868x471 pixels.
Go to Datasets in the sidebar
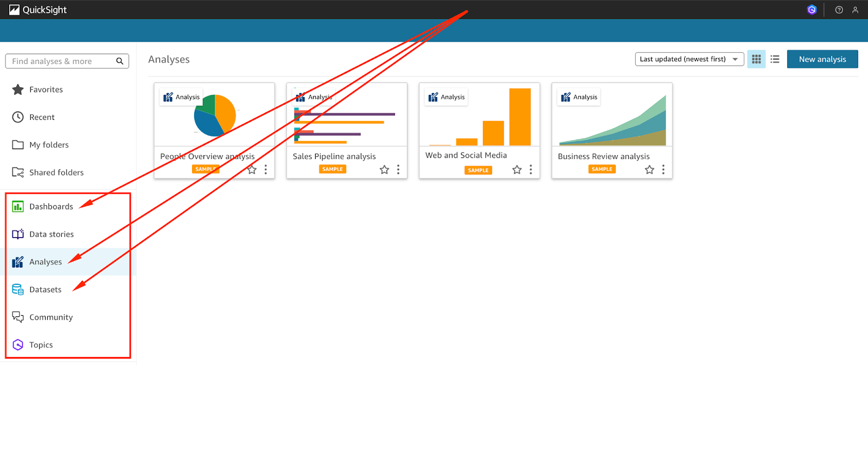pyautogui.click(x=46, y=290)
